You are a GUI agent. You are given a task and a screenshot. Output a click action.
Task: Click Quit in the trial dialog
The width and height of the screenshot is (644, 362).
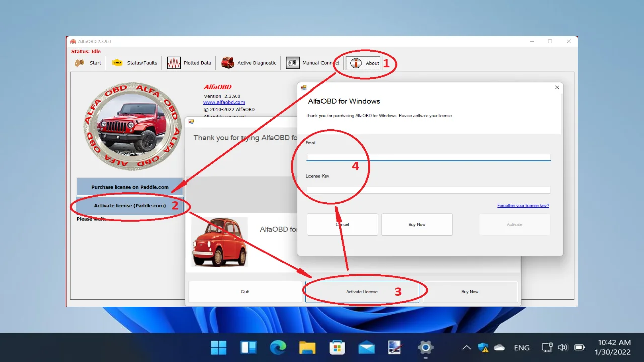(x=245, y=292)
